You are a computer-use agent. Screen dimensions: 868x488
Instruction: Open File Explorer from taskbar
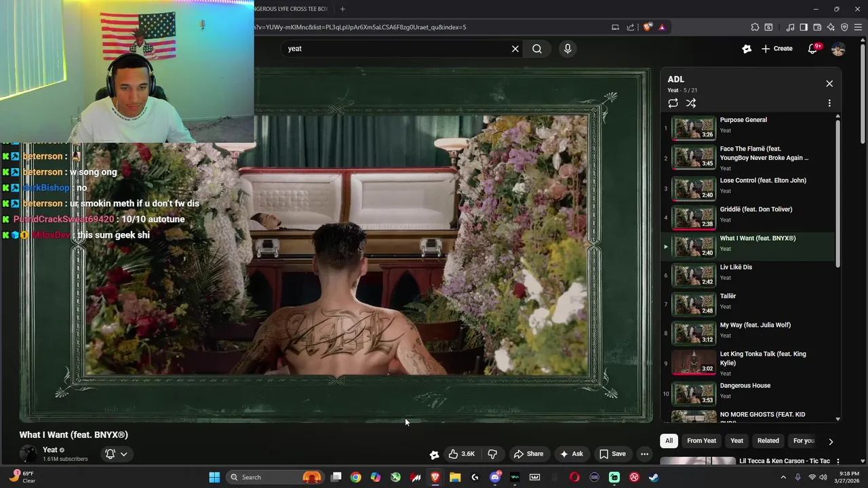coord(455,477)
